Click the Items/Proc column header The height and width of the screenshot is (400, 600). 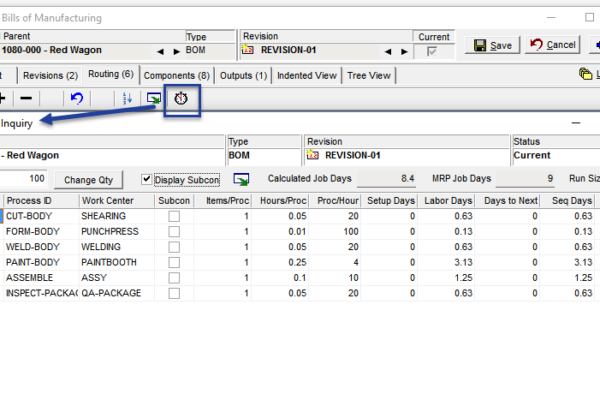[x=222, y=201]
